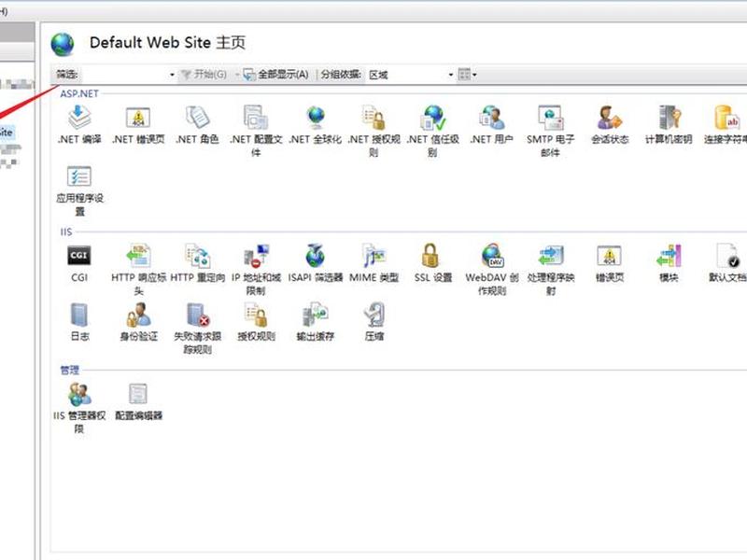Open the 日志 feature
This screenshot has height=560, width=747.
[x=79, y=322]
